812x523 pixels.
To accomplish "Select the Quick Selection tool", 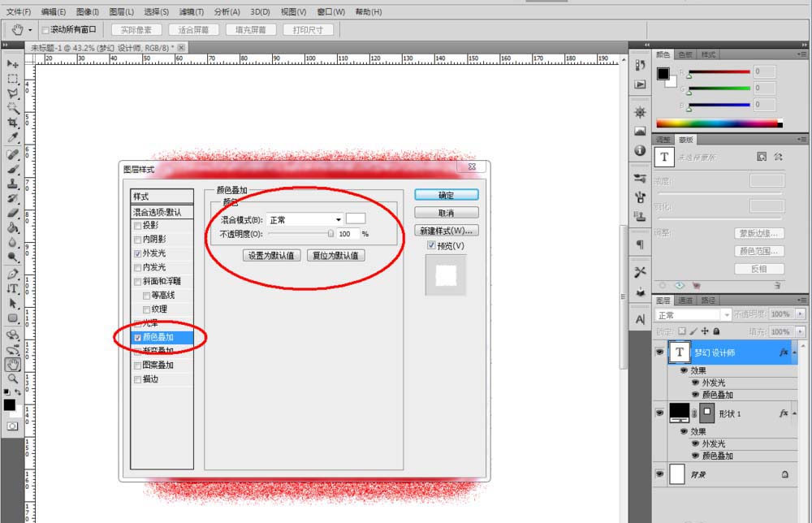I will click(x=12, y=108).
